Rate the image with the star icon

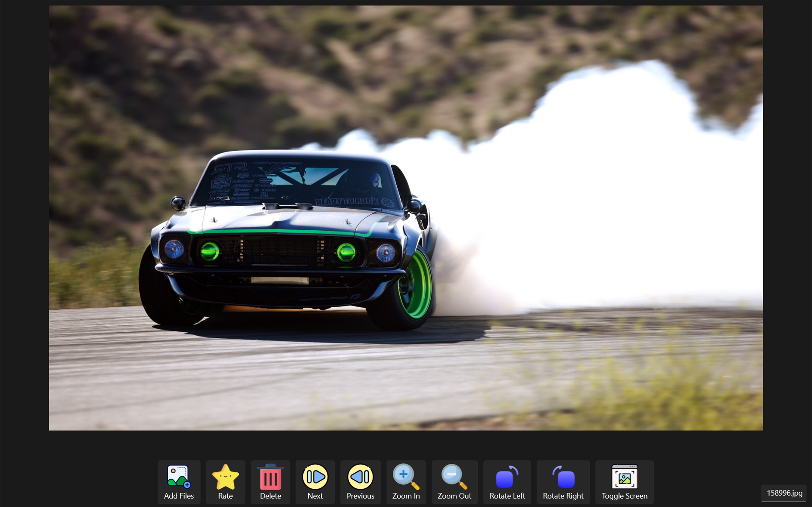(x=225, y=476)
